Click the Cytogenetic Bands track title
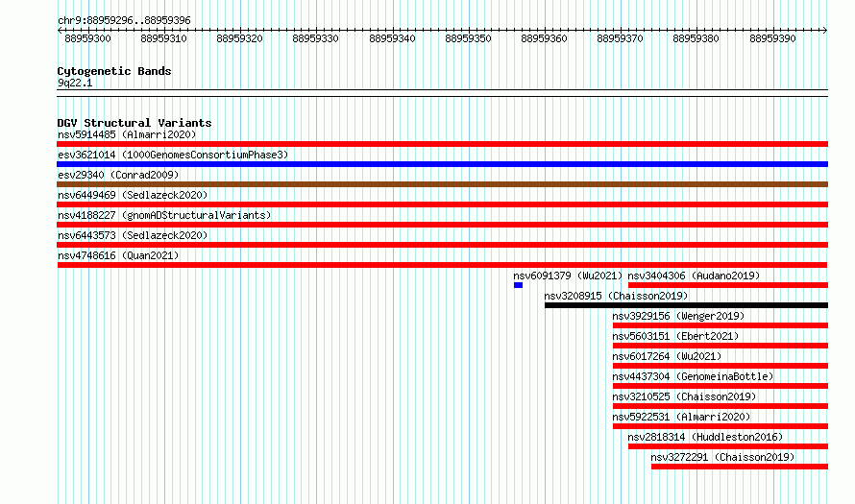Screen dimensions: 855x504 (x=114, y=71)
